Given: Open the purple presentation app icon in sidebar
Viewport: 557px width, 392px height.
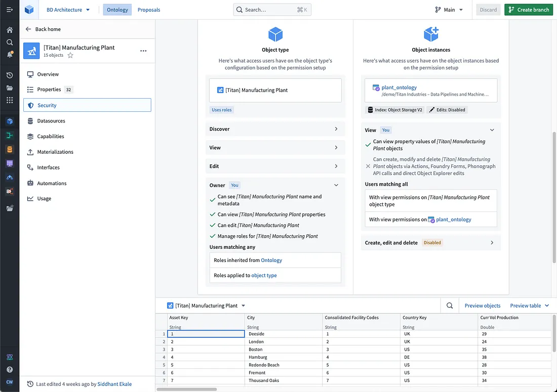Looking at the screenshot, I should 10,163.
